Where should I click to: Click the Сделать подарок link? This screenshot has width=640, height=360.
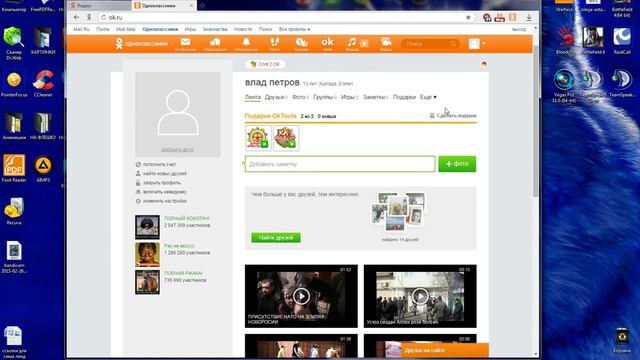pyautogui.click(x=453, y=116)
